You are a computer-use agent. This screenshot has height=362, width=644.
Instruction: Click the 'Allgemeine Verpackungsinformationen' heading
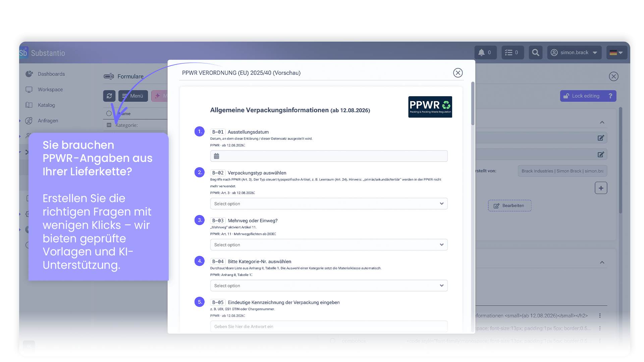[x=290, y=110]
